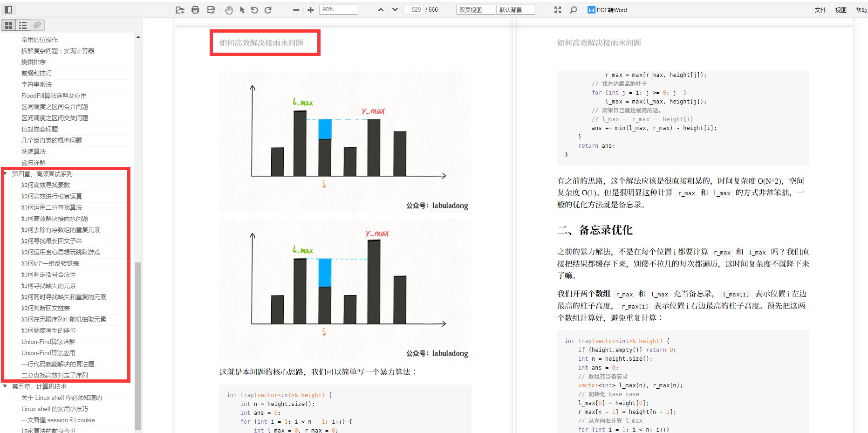
Task: Rotate the page counterclockwise
Action: (x=254, y=9)
